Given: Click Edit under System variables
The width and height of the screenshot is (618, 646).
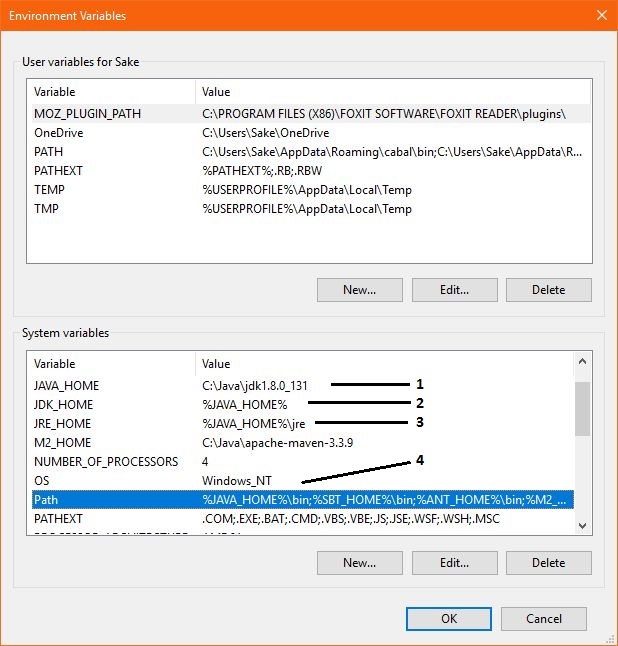Looking at the screenshot, I should pyautogui.click(x=454, y=563).
